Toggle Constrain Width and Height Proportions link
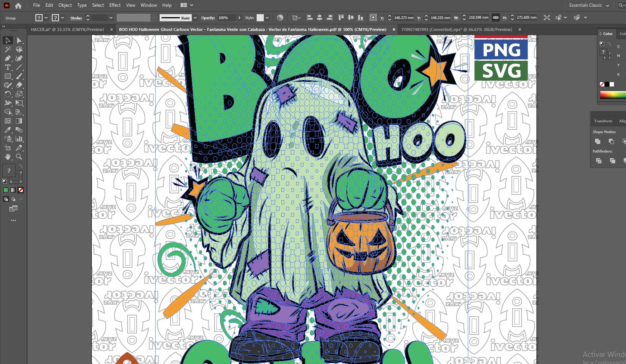The image size is (626, 364). pyautogui.click(x=496, y=18)
